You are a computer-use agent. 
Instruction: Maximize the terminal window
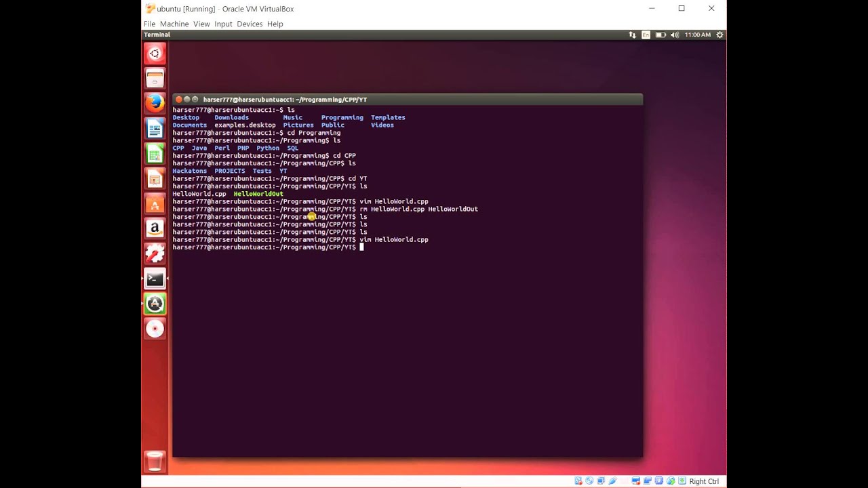point(195,100)
